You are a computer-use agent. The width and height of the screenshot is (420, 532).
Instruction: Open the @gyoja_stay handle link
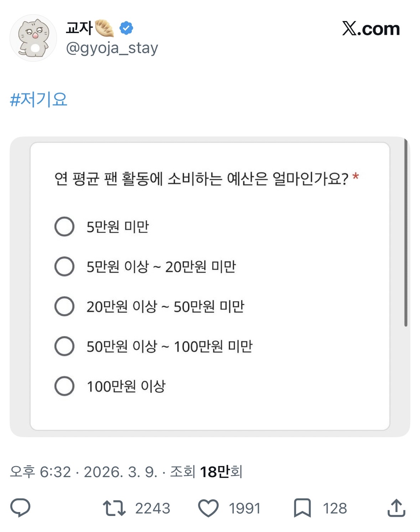click(112, 48)
